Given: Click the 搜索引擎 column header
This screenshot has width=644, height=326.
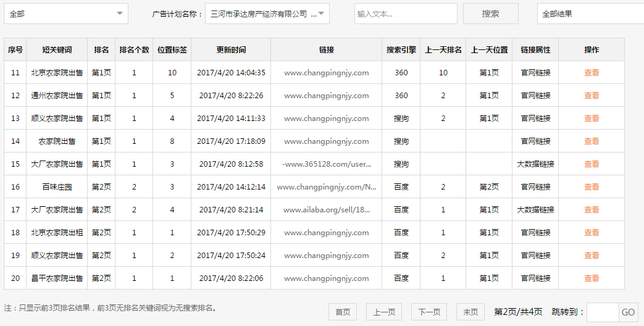Looking at the screenshot, I should click(x=401, y=49).
